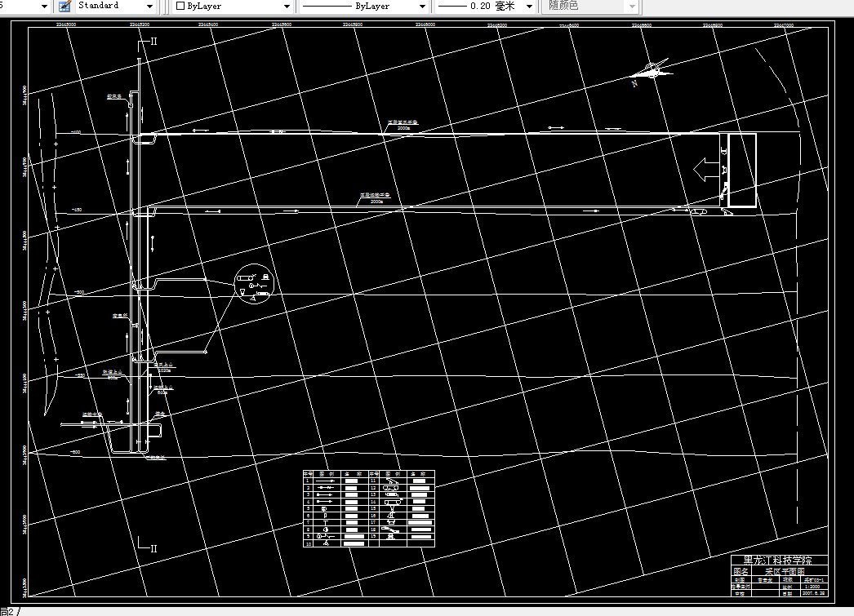Click the greyed 随颜色 plot style dropdown
This screenshot has height=616, width=854.
591,6
